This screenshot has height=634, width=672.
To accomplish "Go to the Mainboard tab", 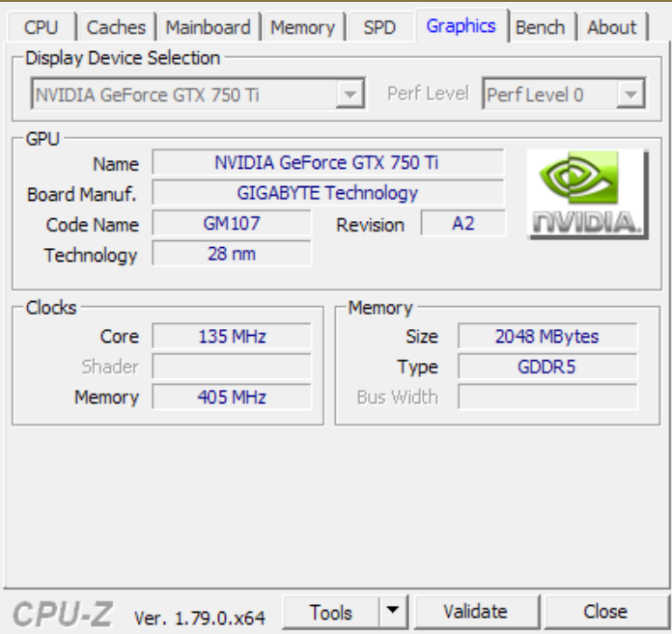I will [x=209, y=27].
